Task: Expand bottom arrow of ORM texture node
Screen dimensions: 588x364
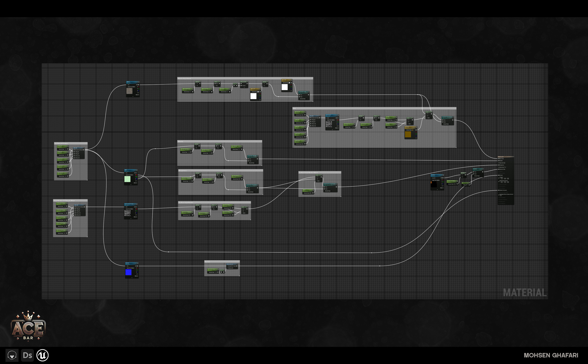Action: point(131,185)
